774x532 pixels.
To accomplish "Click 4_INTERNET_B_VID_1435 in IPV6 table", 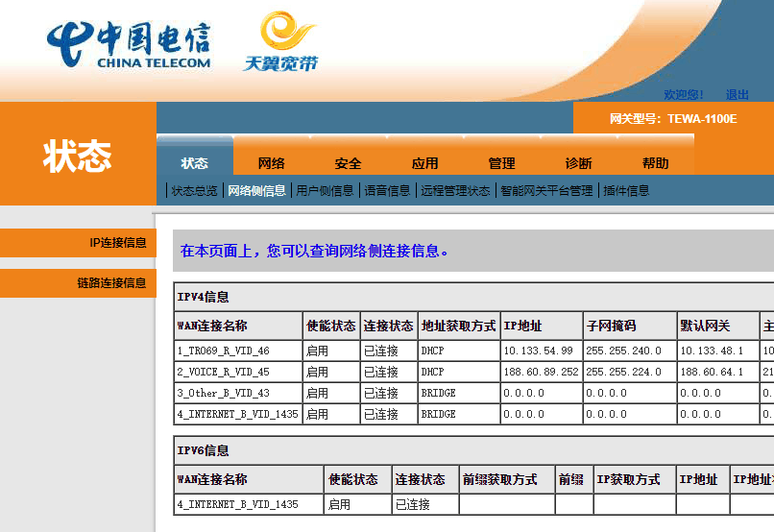I will [237, 504].
